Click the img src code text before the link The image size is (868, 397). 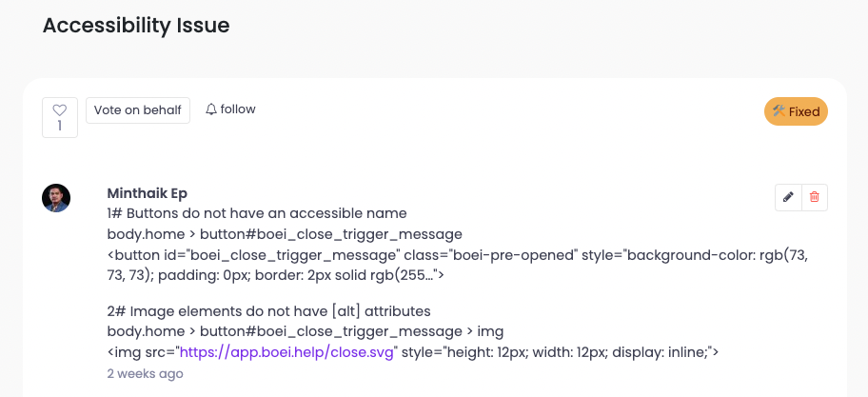pos(143,352)
